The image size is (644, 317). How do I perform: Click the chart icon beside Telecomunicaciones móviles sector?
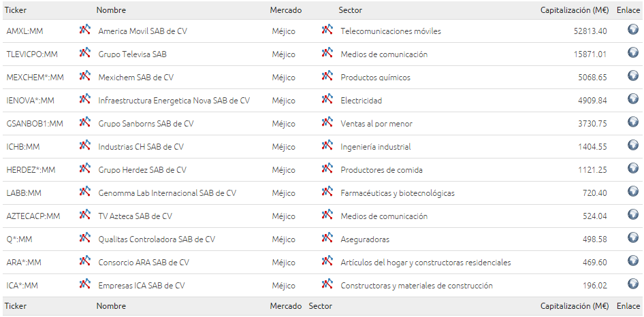tap(327, 29)
